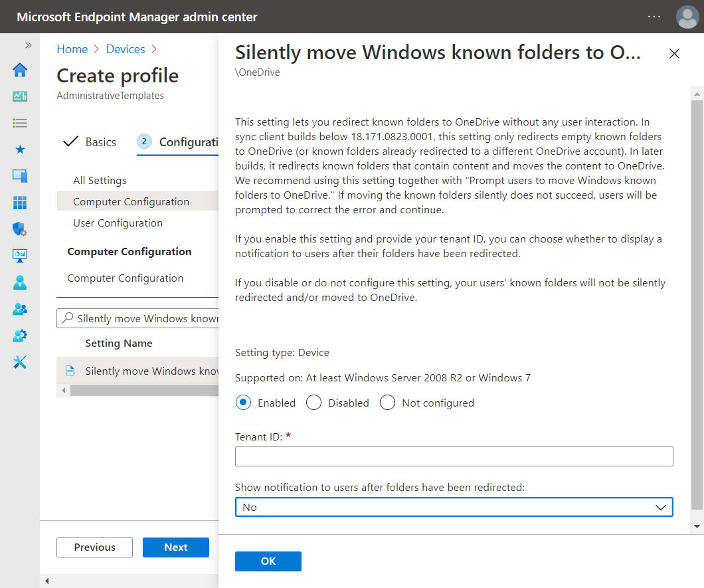Screen dimensions: 704x588
Task: Select the Silently move Windows known folders row
Action: pyautogui.click(x=137, y=371)
